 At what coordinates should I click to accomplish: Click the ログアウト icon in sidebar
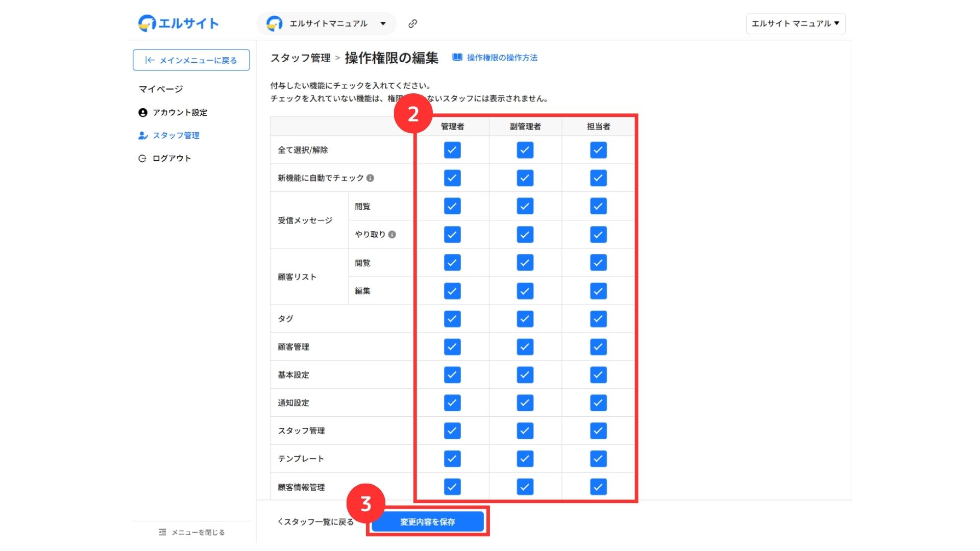[x=142, y=159]
